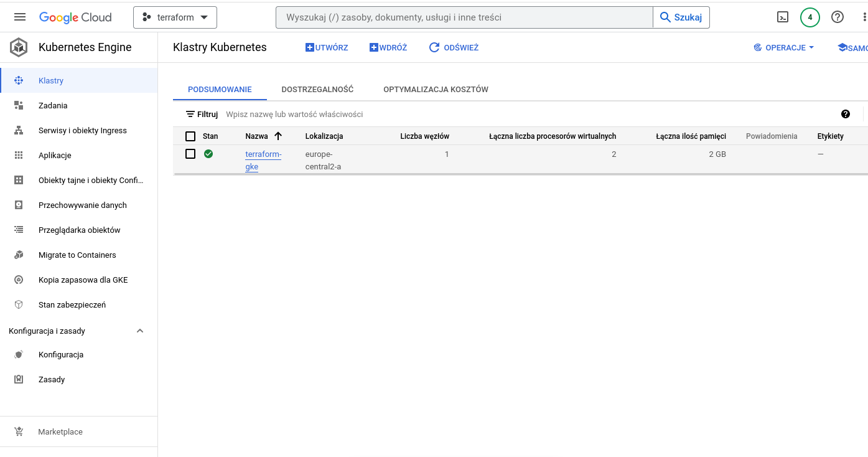The height and width of the screenshot is (457, 868).
Task: Select the Aplikacje sidebar icon
Action: (19, 154)
